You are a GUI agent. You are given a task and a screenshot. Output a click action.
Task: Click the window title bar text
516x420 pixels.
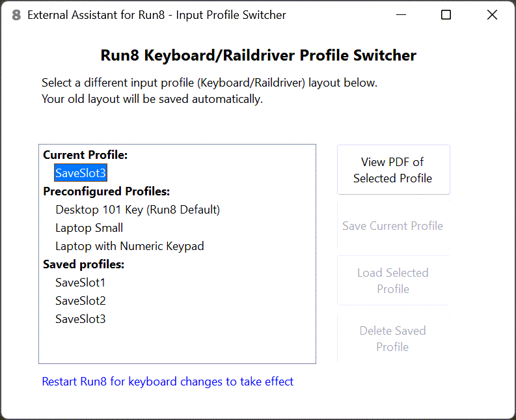[x=156, y=15]
